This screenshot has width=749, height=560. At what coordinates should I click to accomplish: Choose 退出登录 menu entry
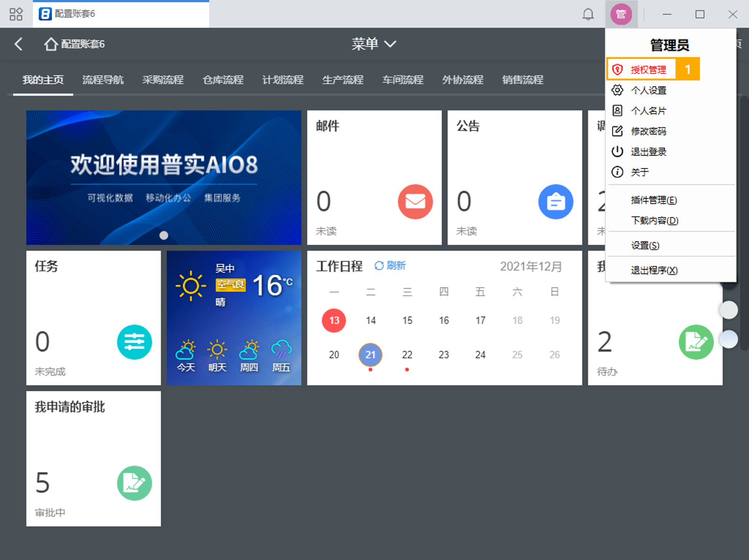tap(648, 152)
